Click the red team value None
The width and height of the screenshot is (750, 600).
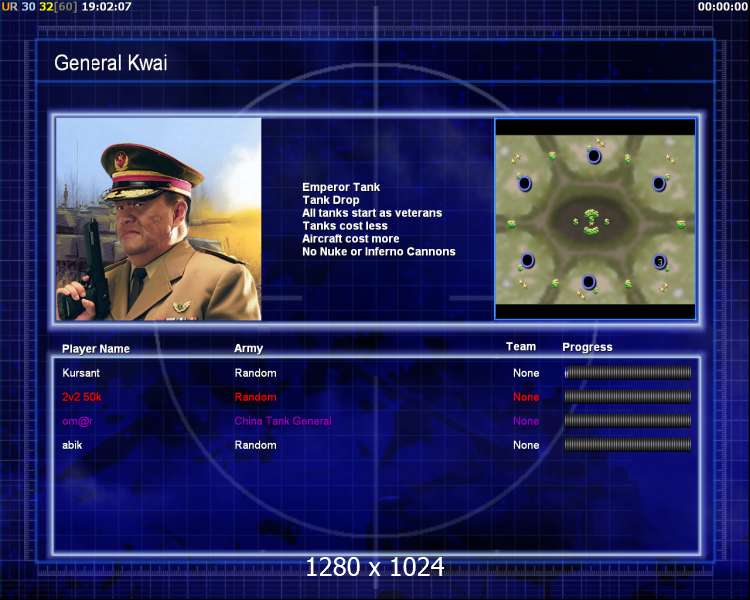point(526,397)
